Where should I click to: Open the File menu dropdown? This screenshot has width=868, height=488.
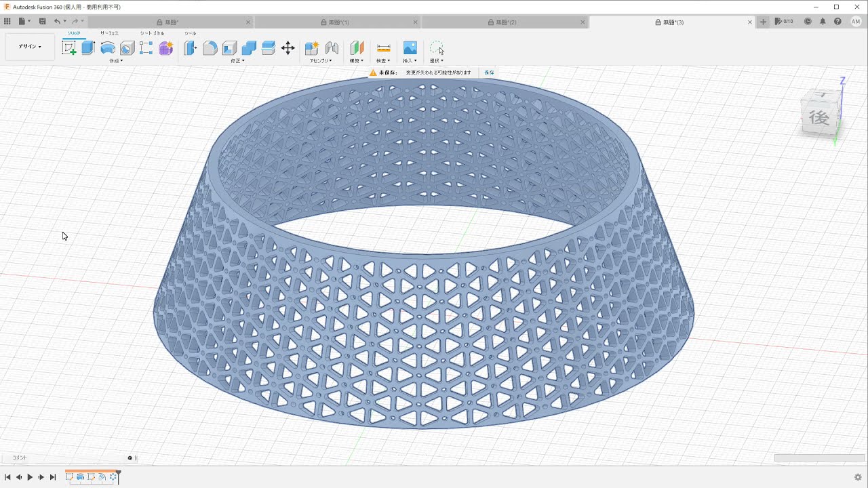[x=24, y=22]
